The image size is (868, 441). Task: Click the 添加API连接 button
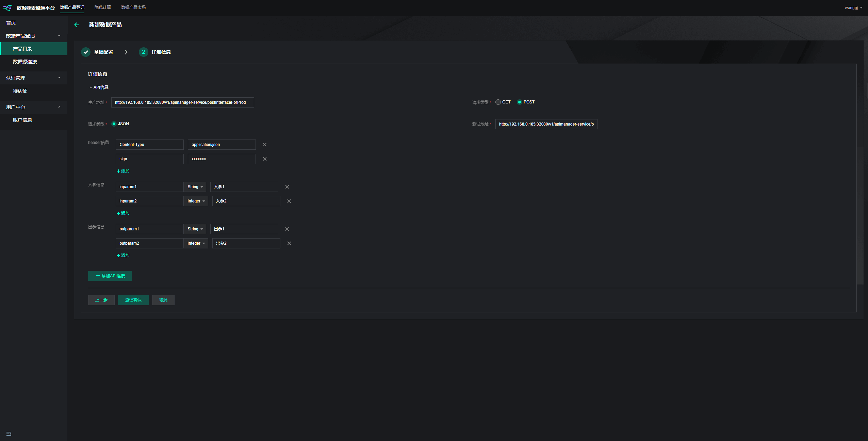pos(110,276)
